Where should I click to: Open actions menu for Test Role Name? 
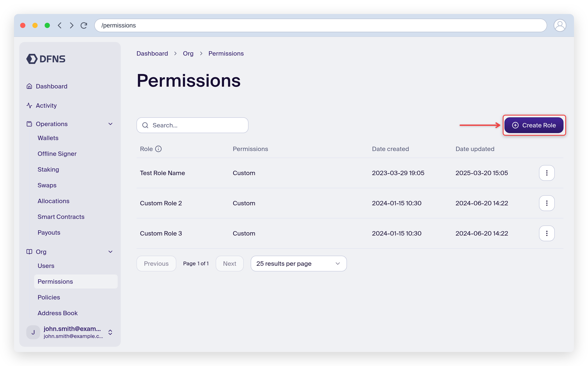pyautogui.click(x=547, y=173)
